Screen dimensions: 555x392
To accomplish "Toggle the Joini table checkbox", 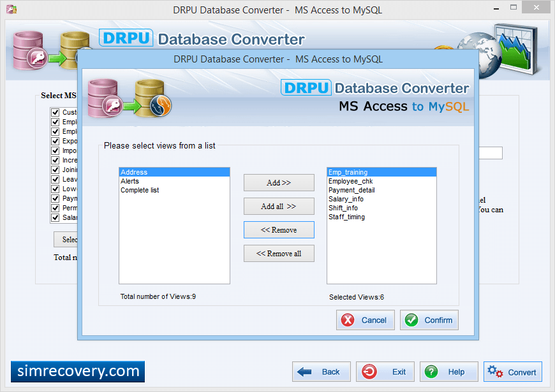I will (56, 170).
